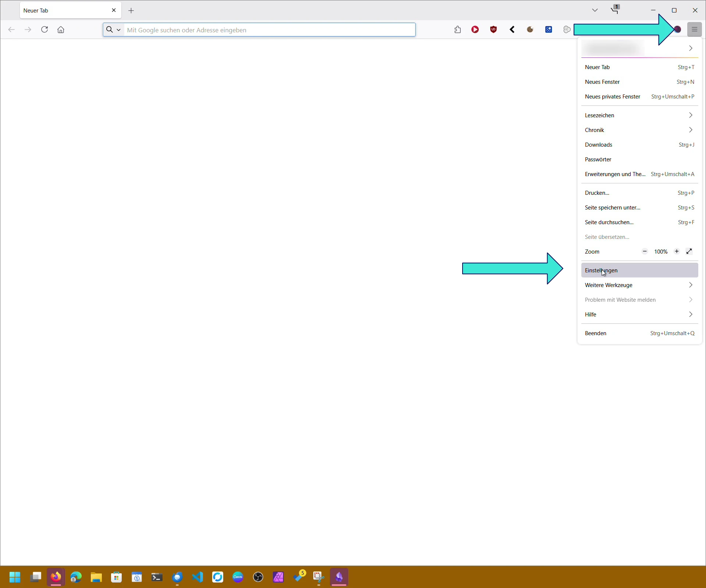Close the hamburger application menu button

click(694, 30)
